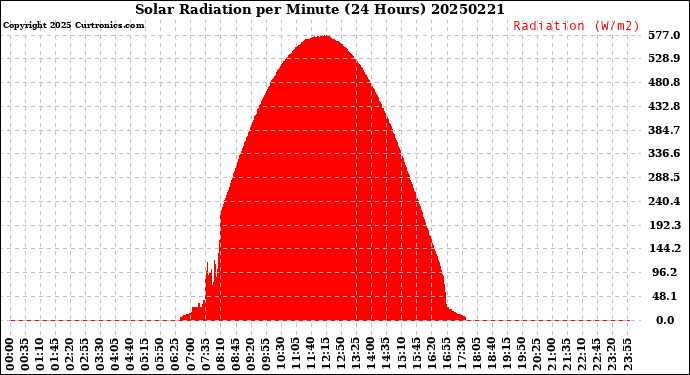Click the 18:40 time axis label

pos(491,355)
